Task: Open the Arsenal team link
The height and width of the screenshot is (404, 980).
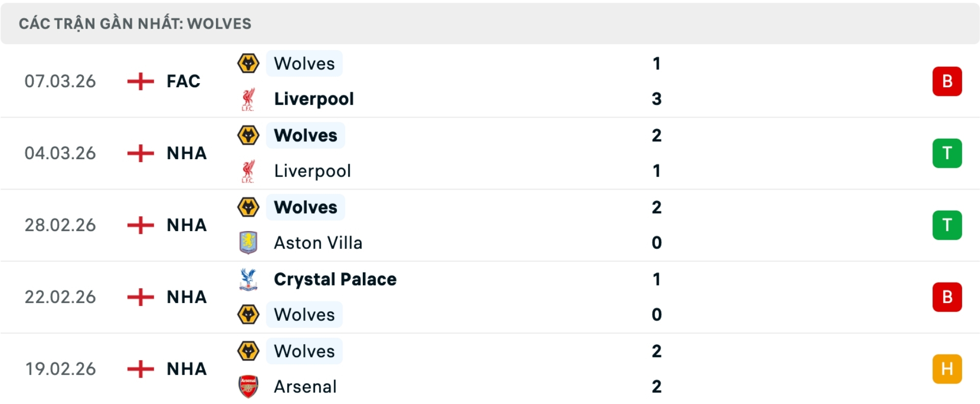Action: point(305,387)
